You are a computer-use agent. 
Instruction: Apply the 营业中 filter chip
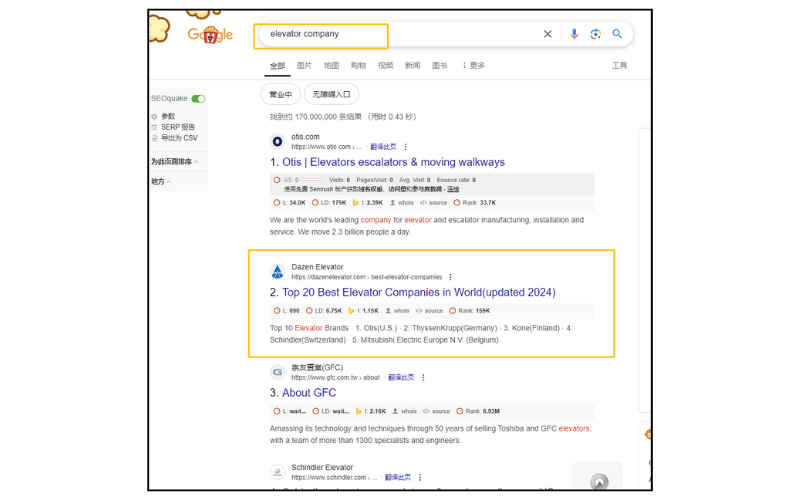(x=281, y=94)
